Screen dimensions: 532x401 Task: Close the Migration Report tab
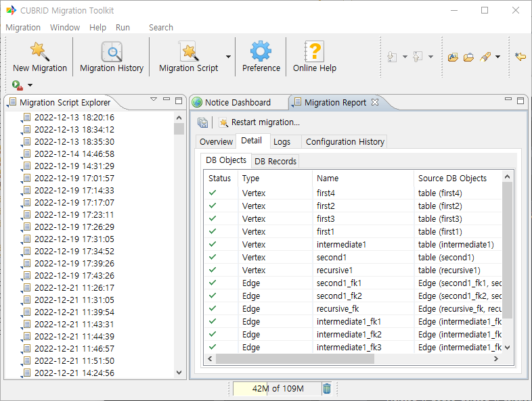(375, 103)
